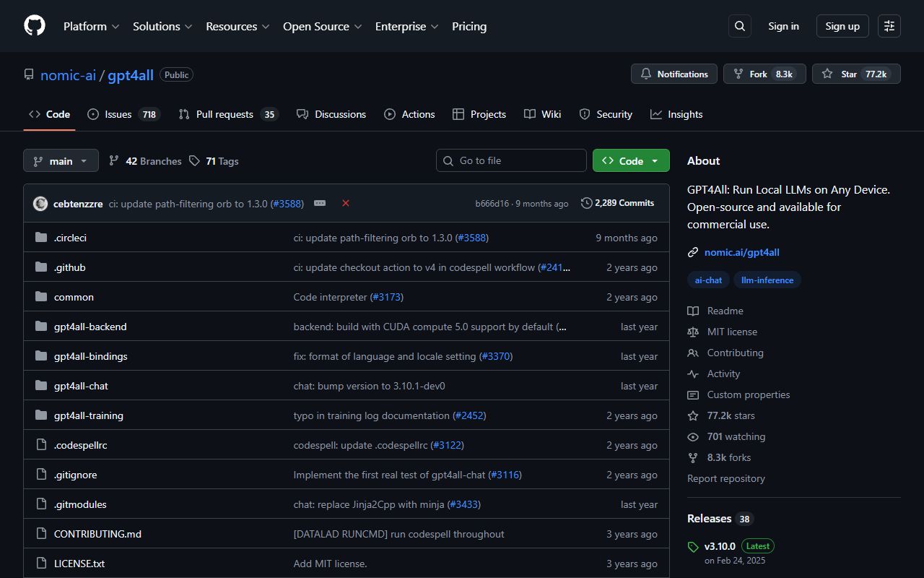The width and height of the screenshot is (924, 578).
Task: Expand commit message ellipsis icon
Action: [x=320, y=203]
